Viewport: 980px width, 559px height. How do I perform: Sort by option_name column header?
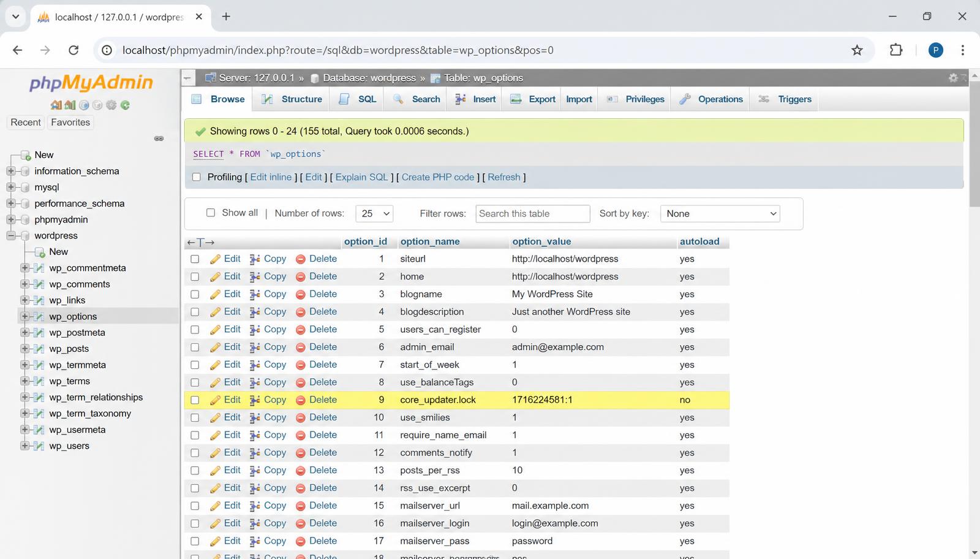coord(430,241)
